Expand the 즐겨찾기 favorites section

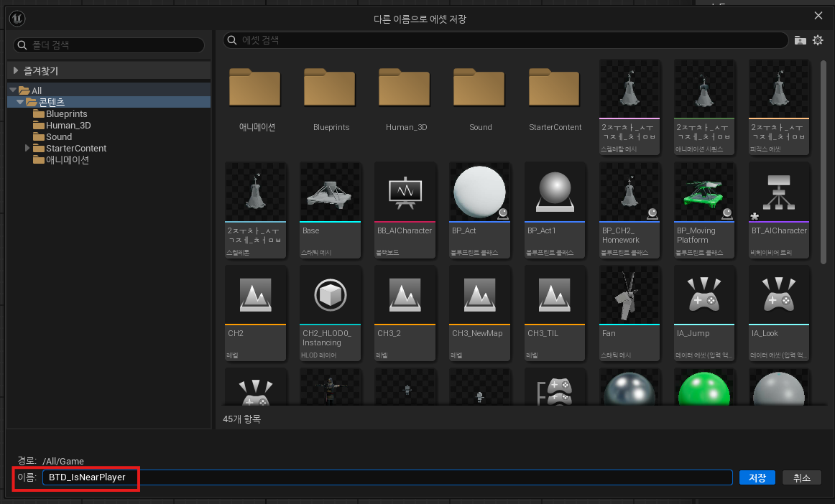(x=15, y=70)
